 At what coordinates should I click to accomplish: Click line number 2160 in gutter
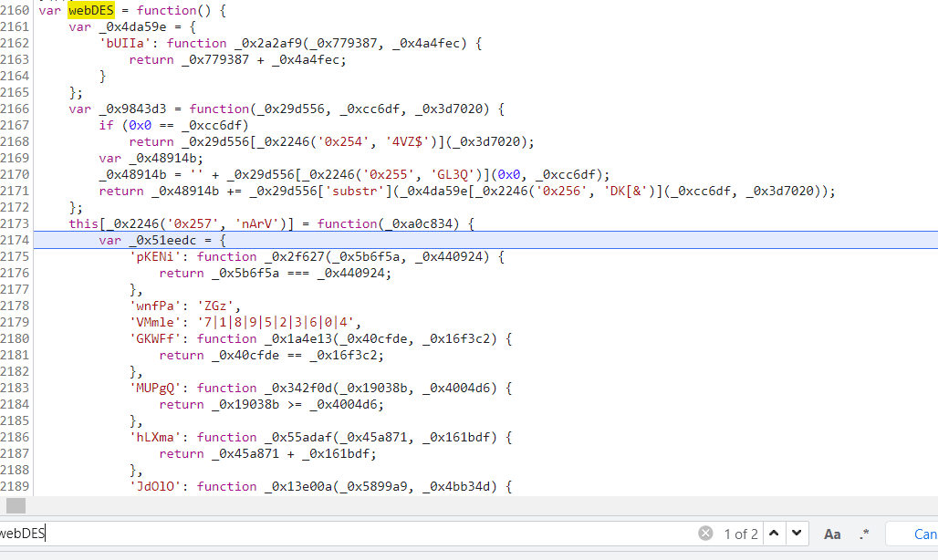(15, 11)
